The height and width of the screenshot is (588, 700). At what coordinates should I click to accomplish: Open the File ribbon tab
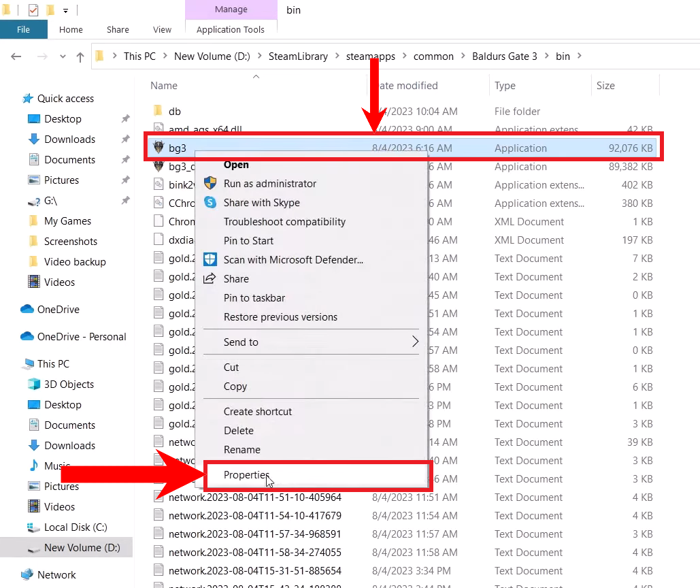23,29
